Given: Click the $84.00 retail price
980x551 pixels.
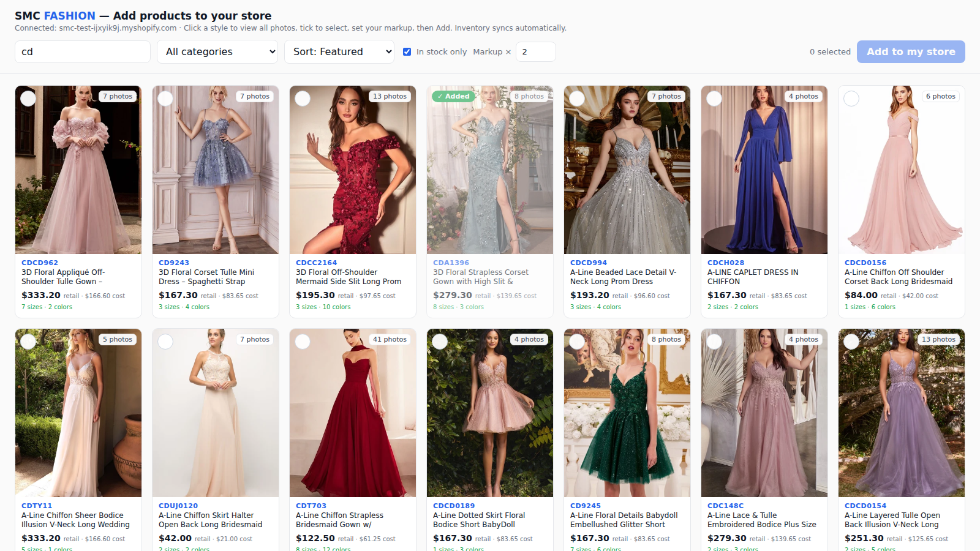Looking at the screenshot, I should tap(861, 295).
